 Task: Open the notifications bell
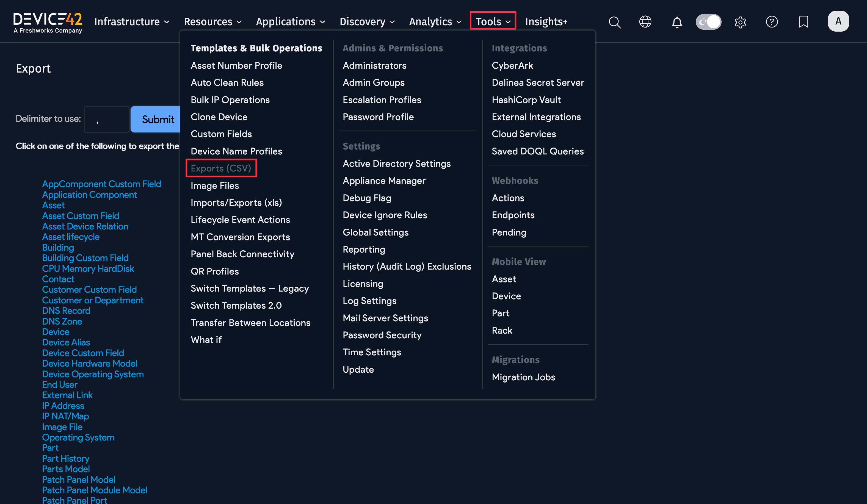pyautogui.click(x=677, y=22)
